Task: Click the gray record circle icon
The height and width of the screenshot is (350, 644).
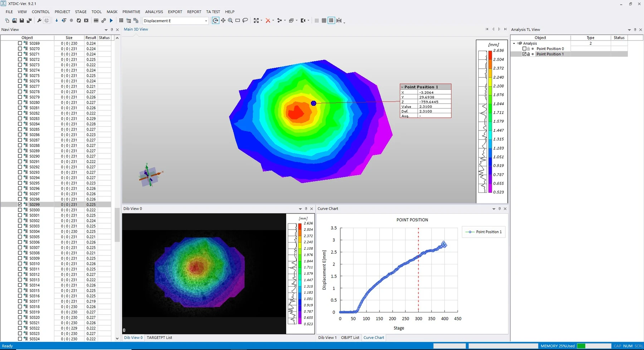Action: coord(71,21)
